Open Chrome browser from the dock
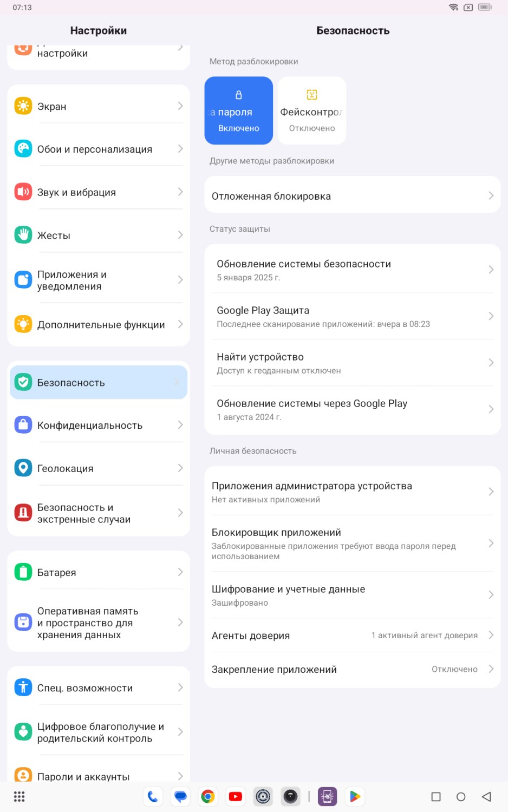Image resolution: width=508 pixels, height=812 pixels. 208,796
